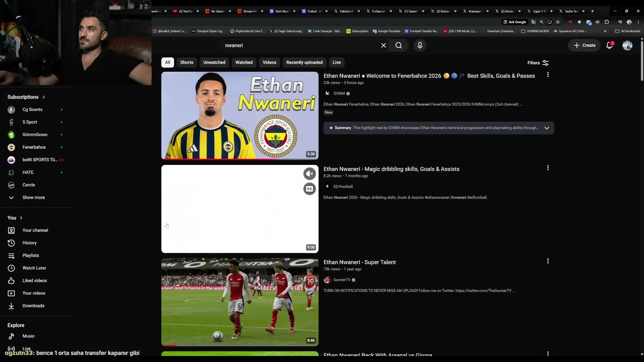
Task: Open the DOWNLOADERS bookmark folder
Action: [535, 31]
